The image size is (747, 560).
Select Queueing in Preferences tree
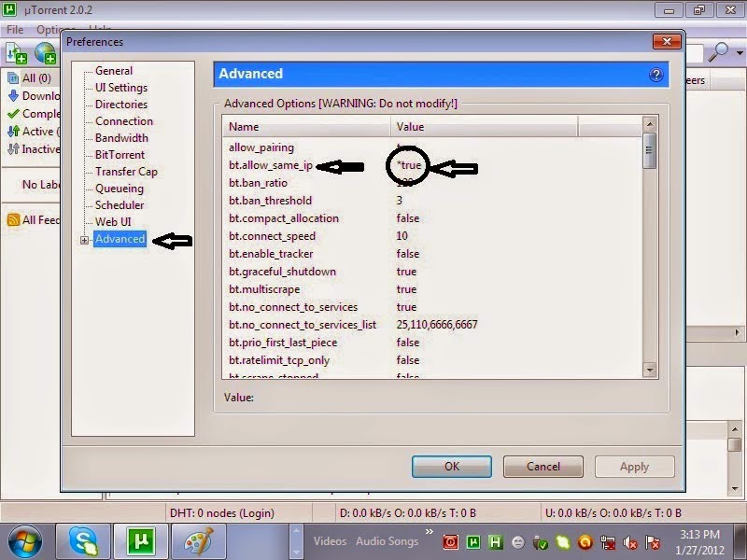[120, 189]
